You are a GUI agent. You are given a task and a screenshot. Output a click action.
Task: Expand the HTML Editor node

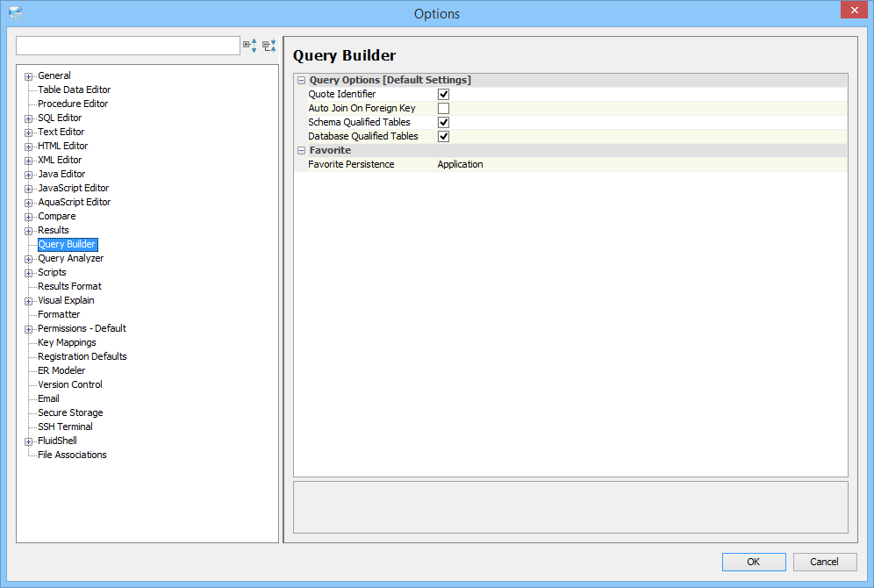28,147
